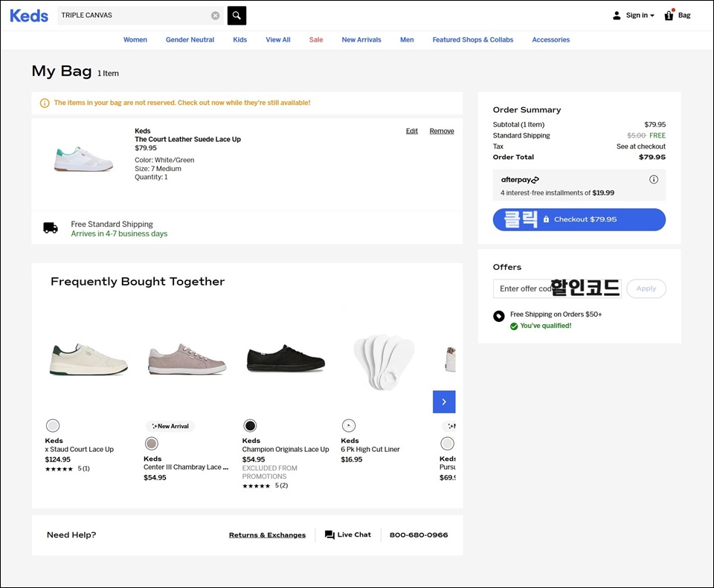
Task: Open x Staud Court Lace Up product link
Action: point(80,449)
